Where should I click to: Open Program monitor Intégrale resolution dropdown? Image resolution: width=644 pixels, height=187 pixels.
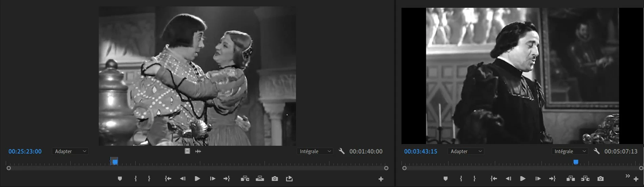[570, 151]
